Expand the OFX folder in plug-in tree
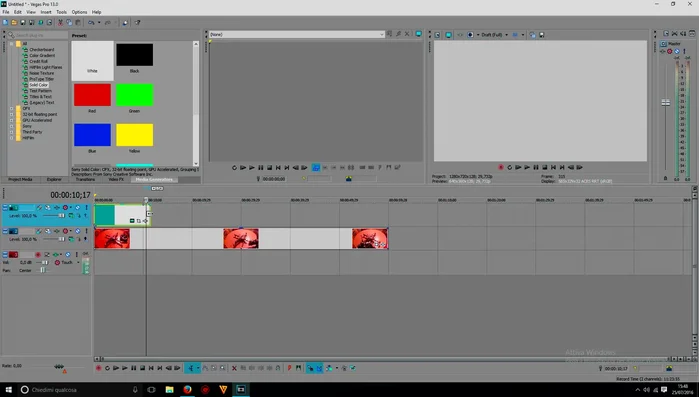This screenshot has width=699, height=397. pyautogui.click(x=12, y=108)
